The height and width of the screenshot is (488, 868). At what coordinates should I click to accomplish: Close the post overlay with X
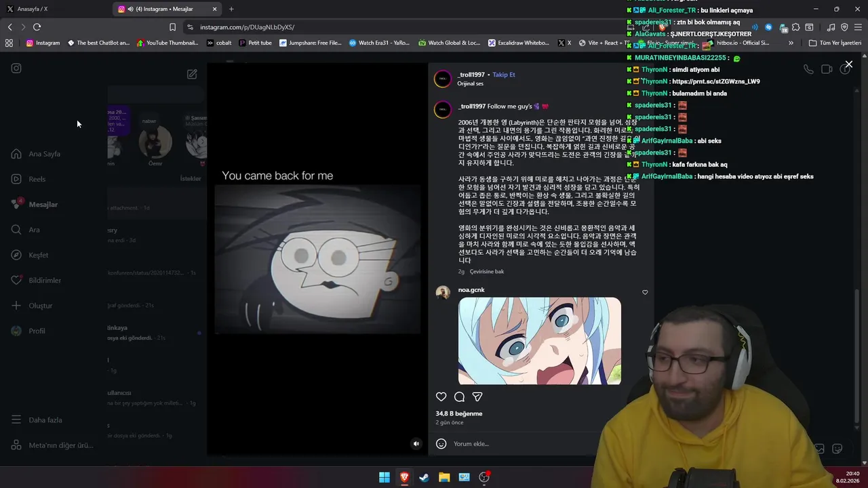848,64
